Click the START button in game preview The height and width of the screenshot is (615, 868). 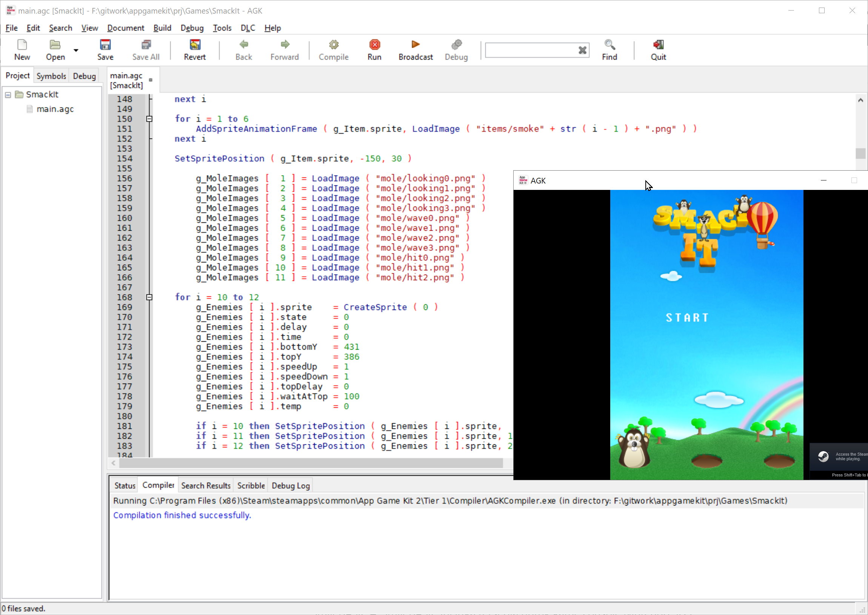coord(688,318)
